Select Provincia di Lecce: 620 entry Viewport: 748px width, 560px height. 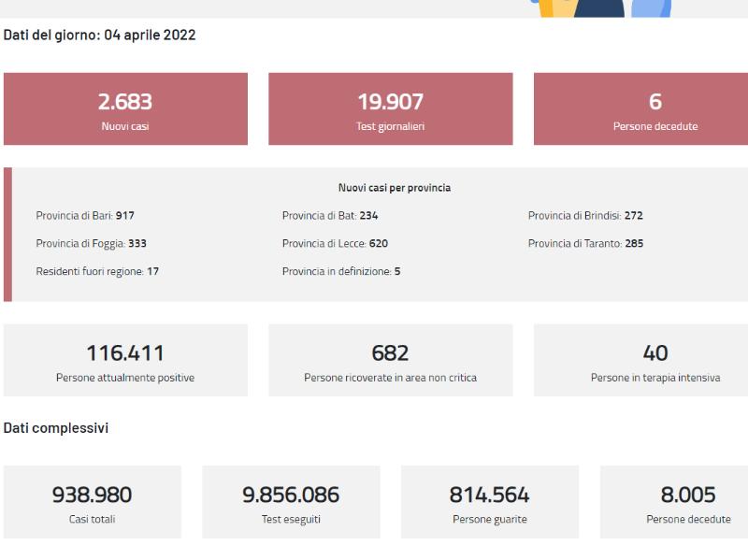coord(335,243)
